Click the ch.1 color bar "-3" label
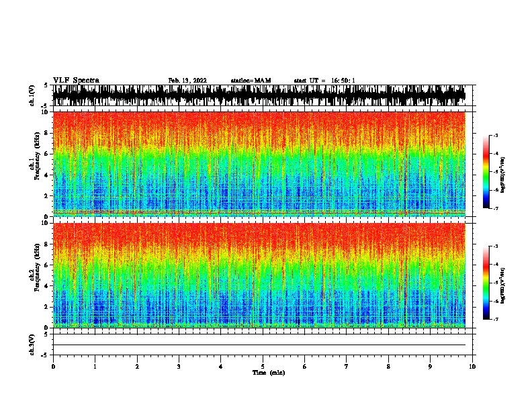532x411 pixels. pos(495,136)
